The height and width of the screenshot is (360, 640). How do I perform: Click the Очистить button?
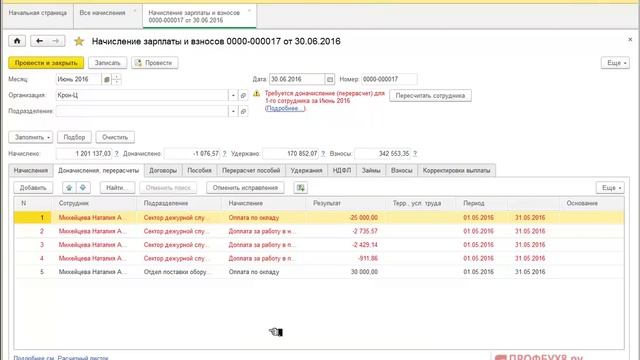(115, 137)
